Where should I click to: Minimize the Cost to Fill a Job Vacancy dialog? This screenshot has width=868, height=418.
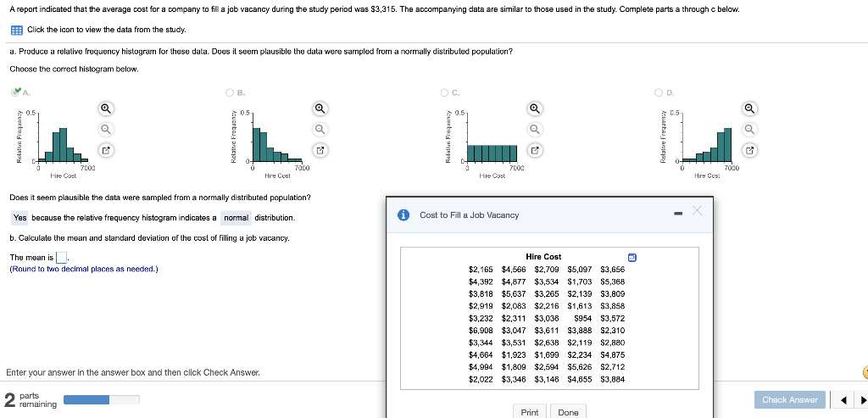coord(678,215)
